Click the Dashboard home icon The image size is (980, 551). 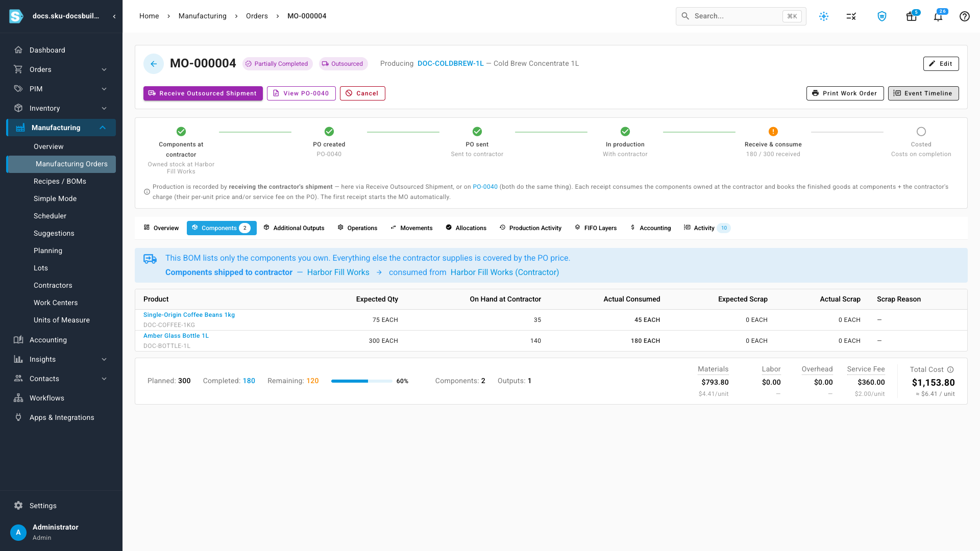click(x=18, y=50)
